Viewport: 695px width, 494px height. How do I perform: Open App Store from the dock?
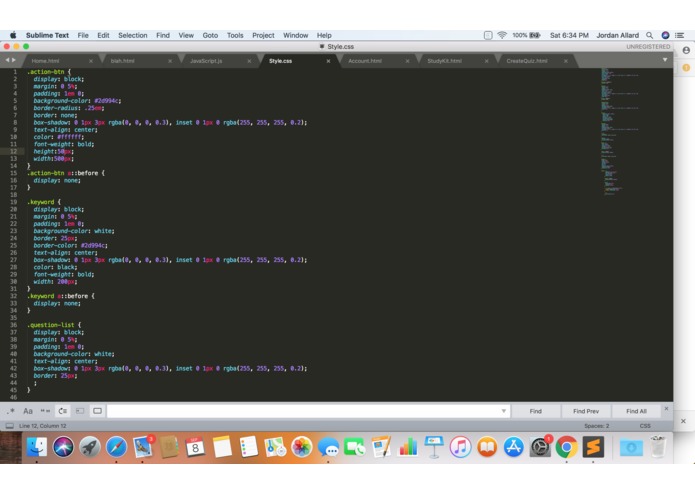[x=513, y=447]
